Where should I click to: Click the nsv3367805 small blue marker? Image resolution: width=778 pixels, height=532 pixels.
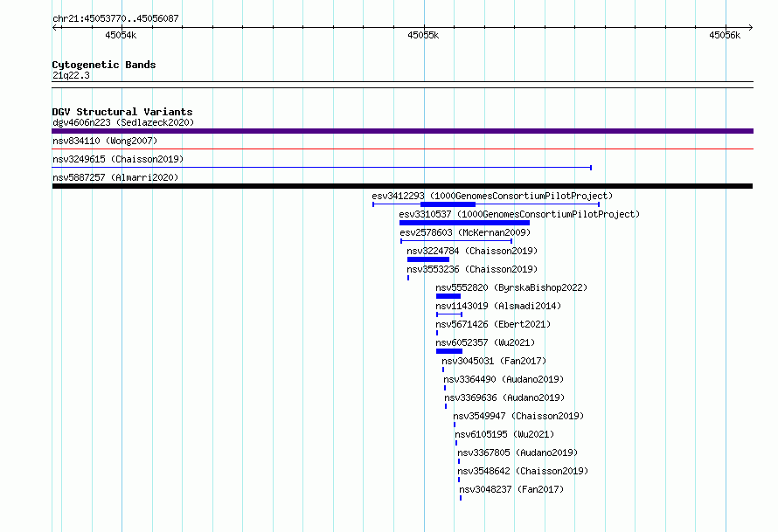[x=459, y=461]
